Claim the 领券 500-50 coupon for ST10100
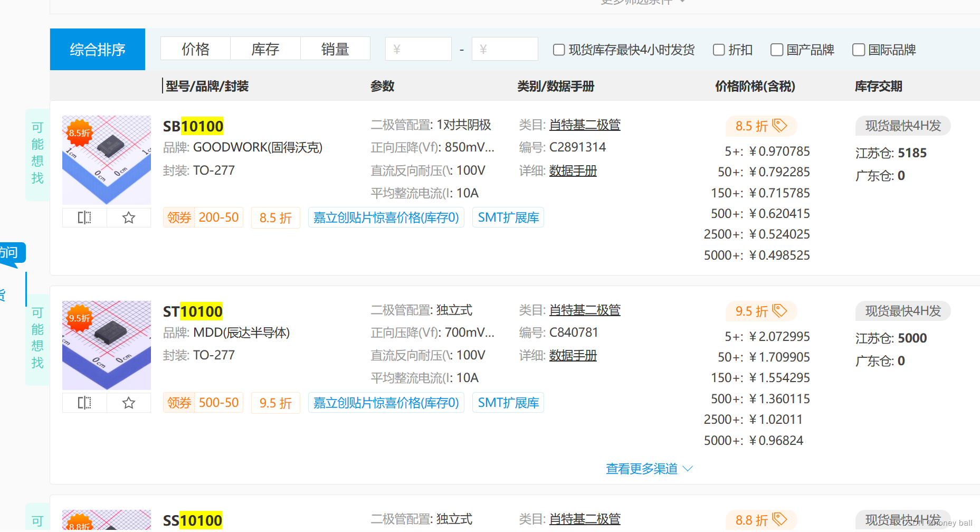 (203, 403)
